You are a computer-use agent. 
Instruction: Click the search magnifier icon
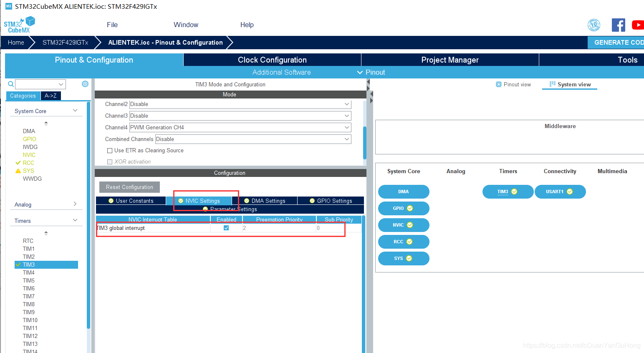click(11, 84)
